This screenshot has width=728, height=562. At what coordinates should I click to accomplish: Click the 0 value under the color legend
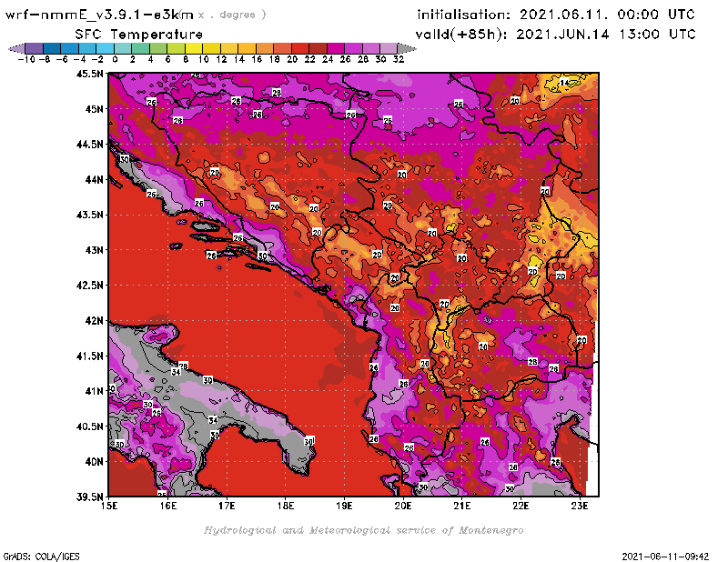point(115,59)
